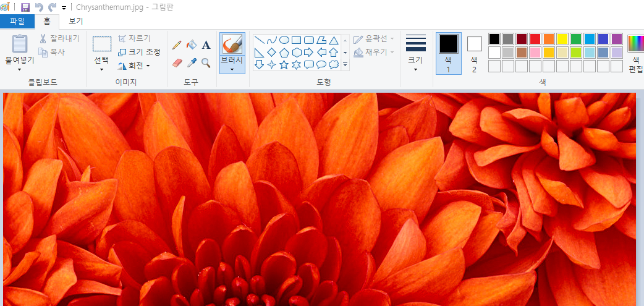Pick the purple color swatch
644x306 pixels.
click(616, 38)
